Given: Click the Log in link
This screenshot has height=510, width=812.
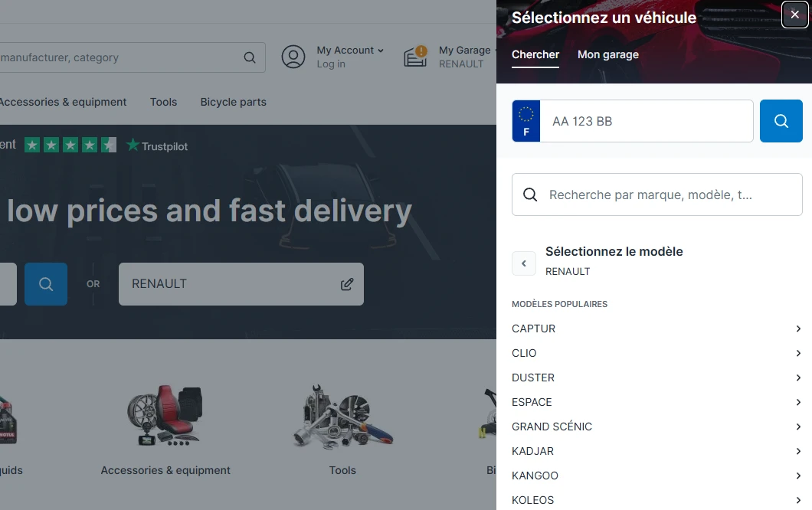Looking at the screenshot, I should coord(331,64).
